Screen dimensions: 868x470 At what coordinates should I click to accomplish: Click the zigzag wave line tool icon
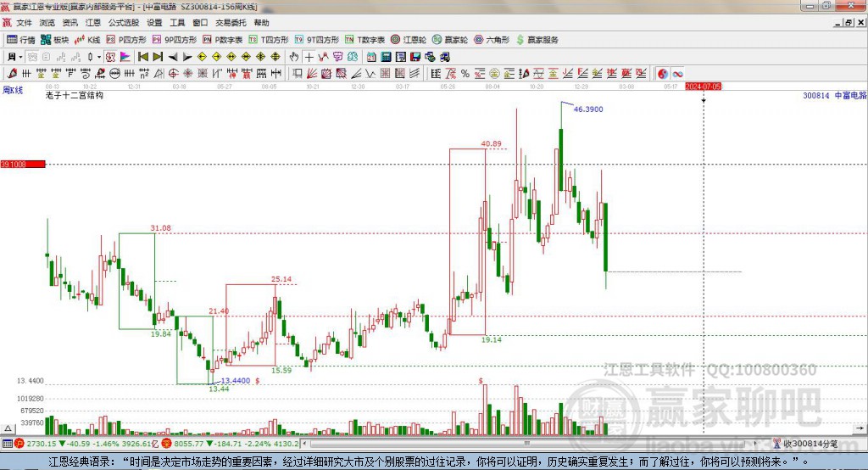(370, 74)
